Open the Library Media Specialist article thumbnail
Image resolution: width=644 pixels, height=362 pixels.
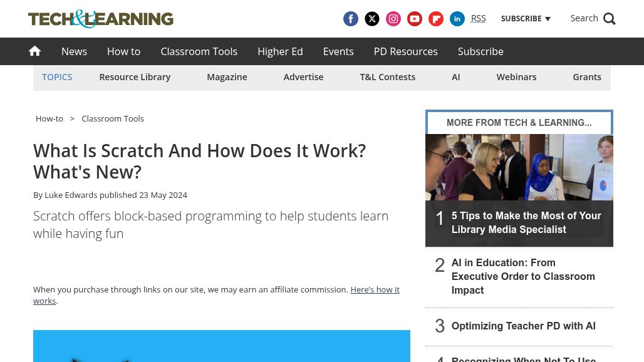click(x=519, y=167)
